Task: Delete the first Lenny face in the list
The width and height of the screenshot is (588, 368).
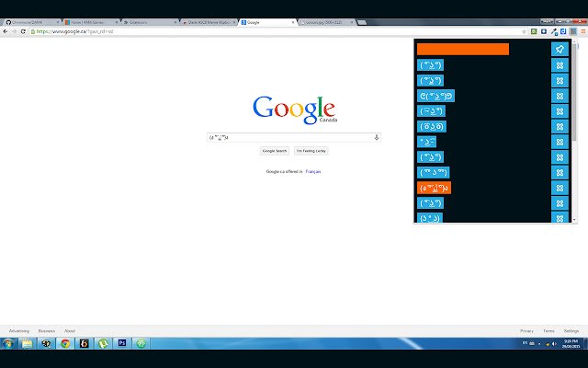Action: coord(560,65)
